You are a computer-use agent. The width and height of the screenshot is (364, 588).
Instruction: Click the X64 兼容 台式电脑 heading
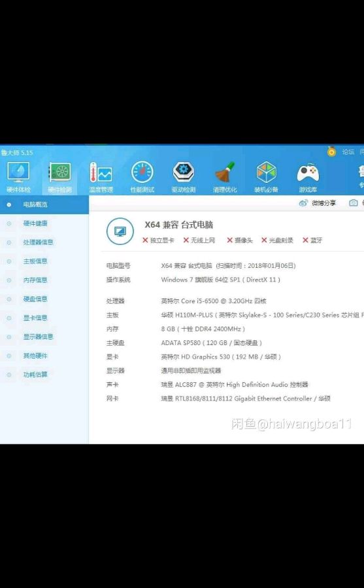[x=179, y=225]
